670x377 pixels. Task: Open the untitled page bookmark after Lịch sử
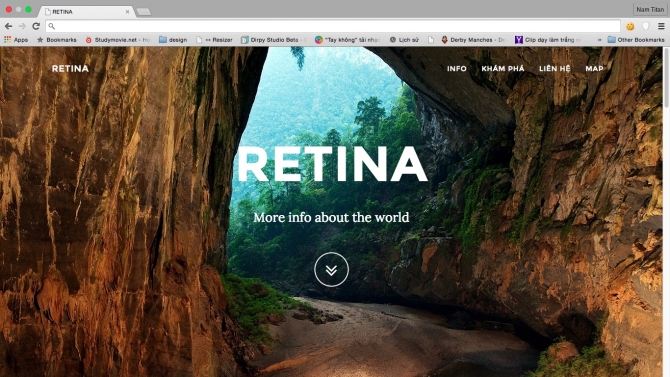(431, 40)
